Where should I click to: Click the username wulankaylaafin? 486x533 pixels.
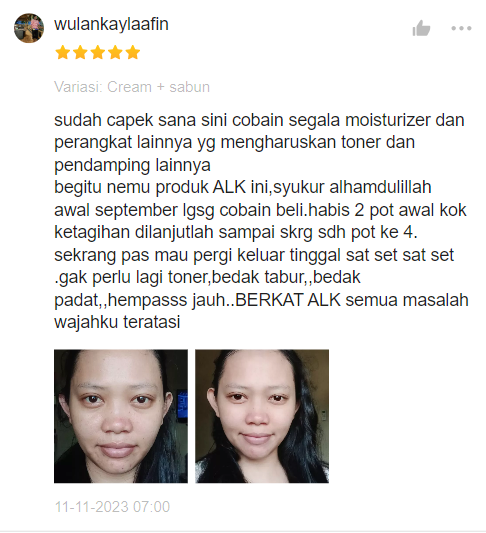(x=111, y=24)
